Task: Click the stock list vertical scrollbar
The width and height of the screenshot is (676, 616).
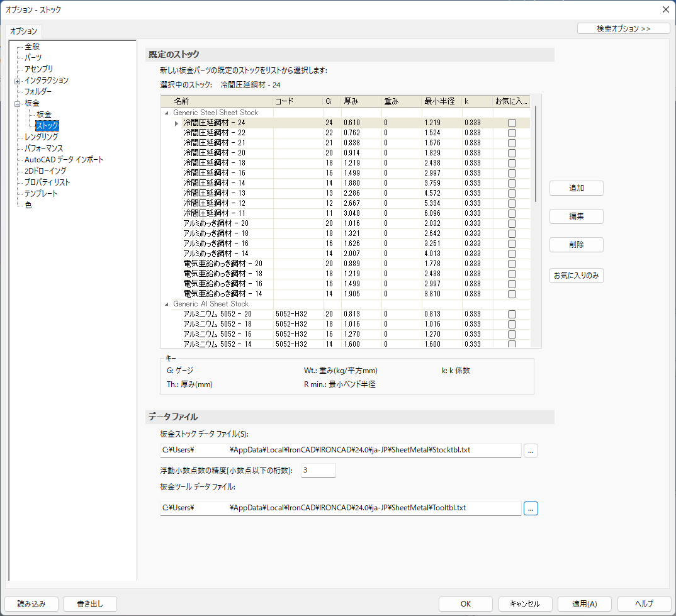Action: (536, 154)
